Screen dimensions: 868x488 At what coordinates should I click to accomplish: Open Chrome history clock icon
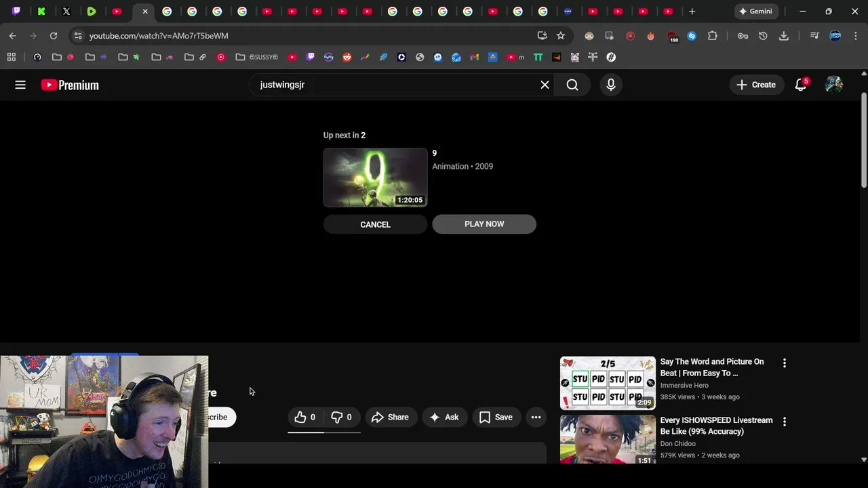(763, 36)
